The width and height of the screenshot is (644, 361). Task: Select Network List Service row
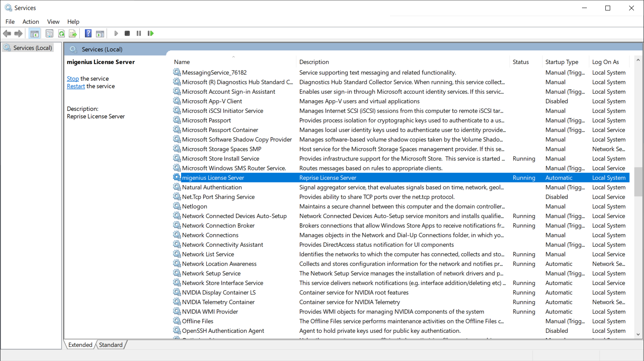pyautogui.click(x=208, y=254)
